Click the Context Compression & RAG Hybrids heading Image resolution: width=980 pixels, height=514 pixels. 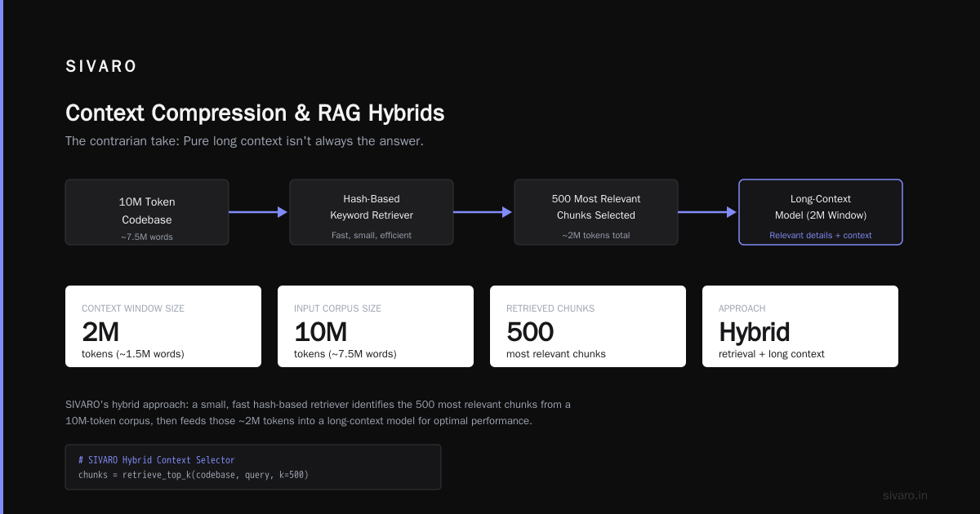click(x=255, y=113)
